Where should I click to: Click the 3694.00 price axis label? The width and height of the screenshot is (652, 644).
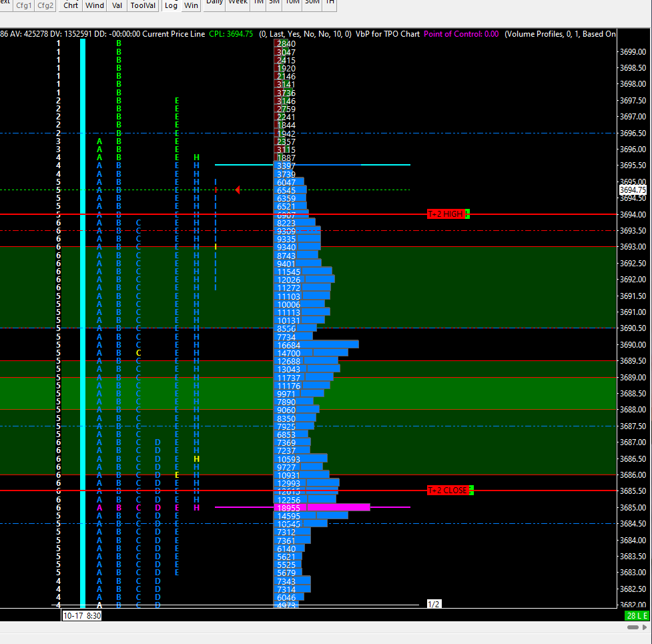click(x=633, y=214)
